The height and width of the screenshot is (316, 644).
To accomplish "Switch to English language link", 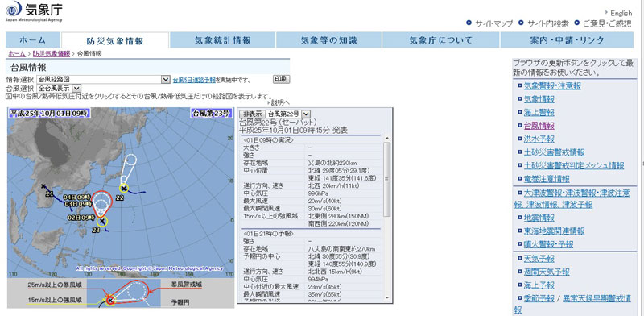I will (x=621, y=13).
